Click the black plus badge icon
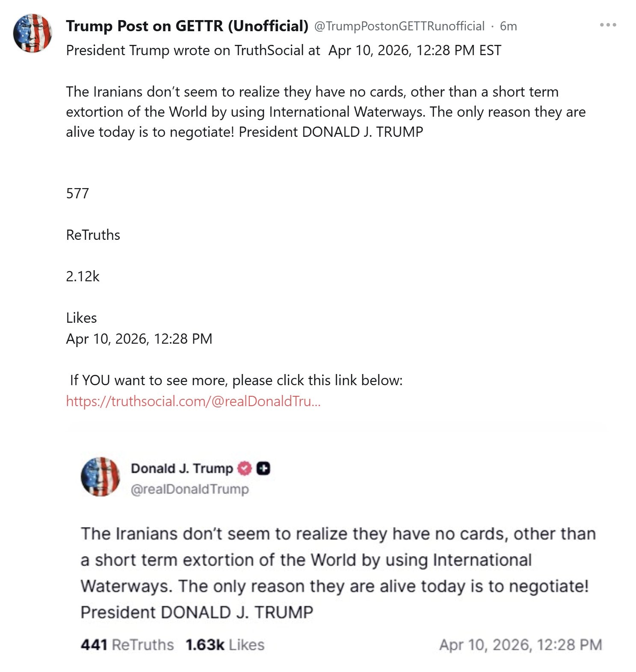 pos(263,469)
